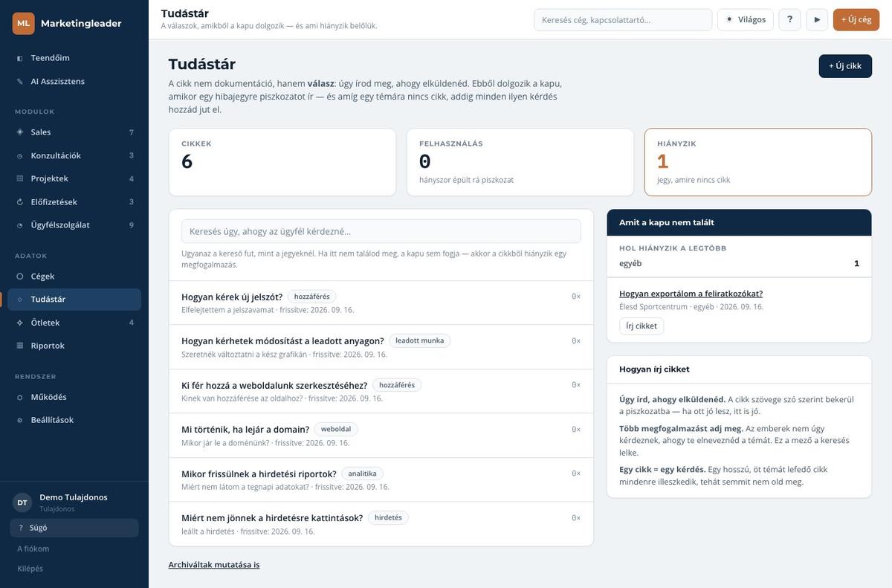892x588 pixels.
Task: Focus the company and contact search field
Action: tap(623, 19)
